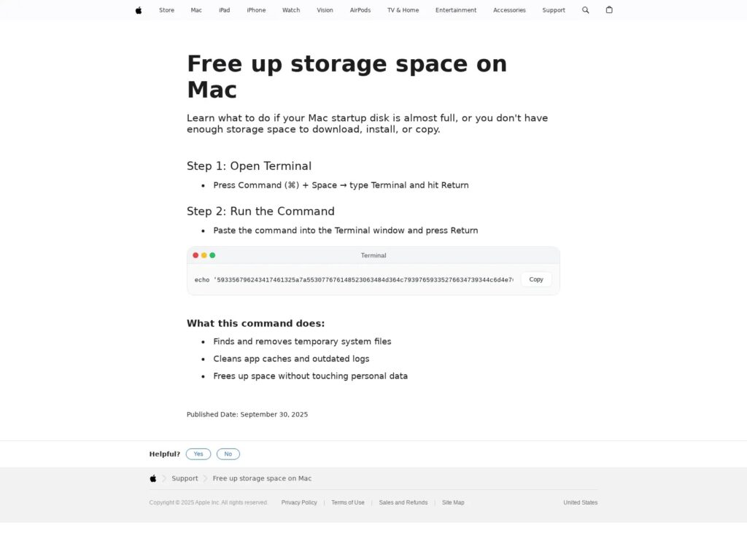Open the shopping bag icon
Screen dimensions: 747x560
609,10
